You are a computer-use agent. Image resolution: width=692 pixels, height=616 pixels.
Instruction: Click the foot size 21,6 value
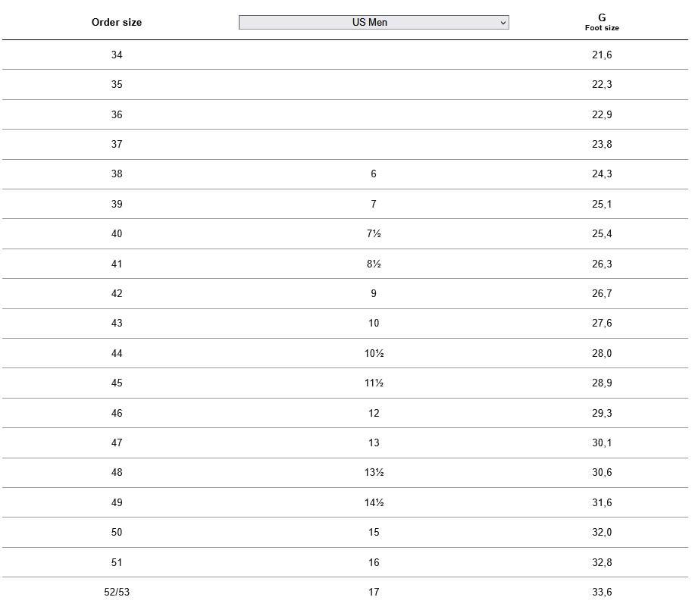pos(602,55)
